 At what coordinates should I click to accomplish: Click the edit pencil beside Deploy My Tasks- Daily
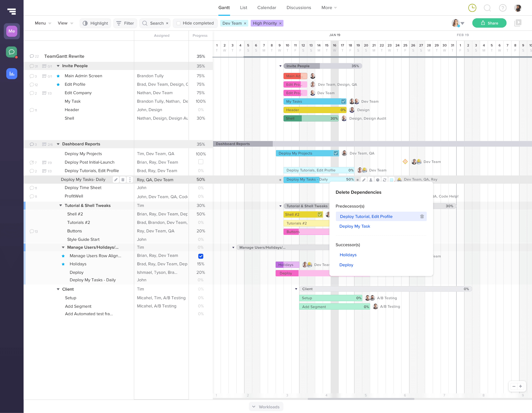[x=116, y=180]
